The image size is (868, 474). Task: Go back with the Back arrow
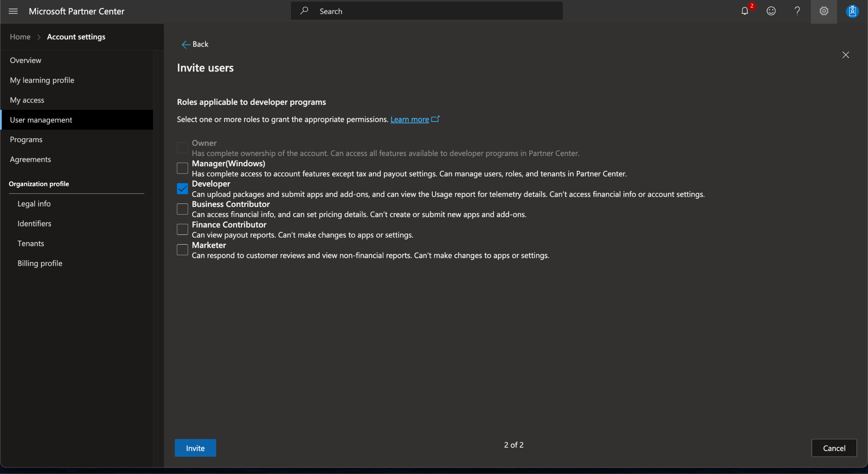(195, 44)
